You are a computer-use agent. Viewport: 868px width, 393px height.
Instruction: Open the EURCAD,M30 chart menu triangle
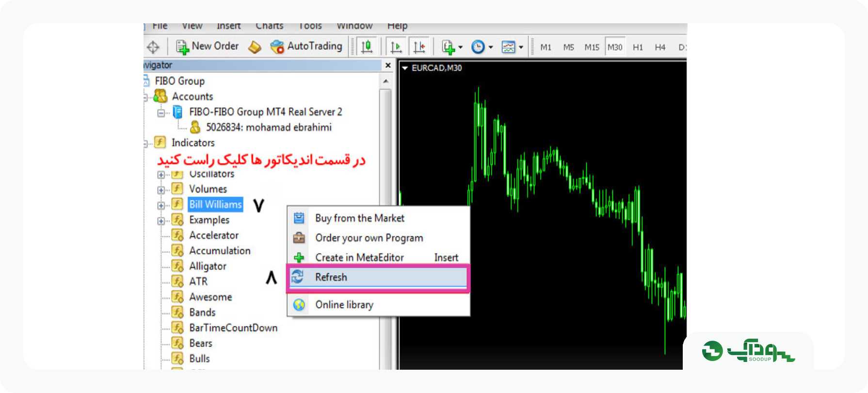pyautogui.click(x=405, y=68)
